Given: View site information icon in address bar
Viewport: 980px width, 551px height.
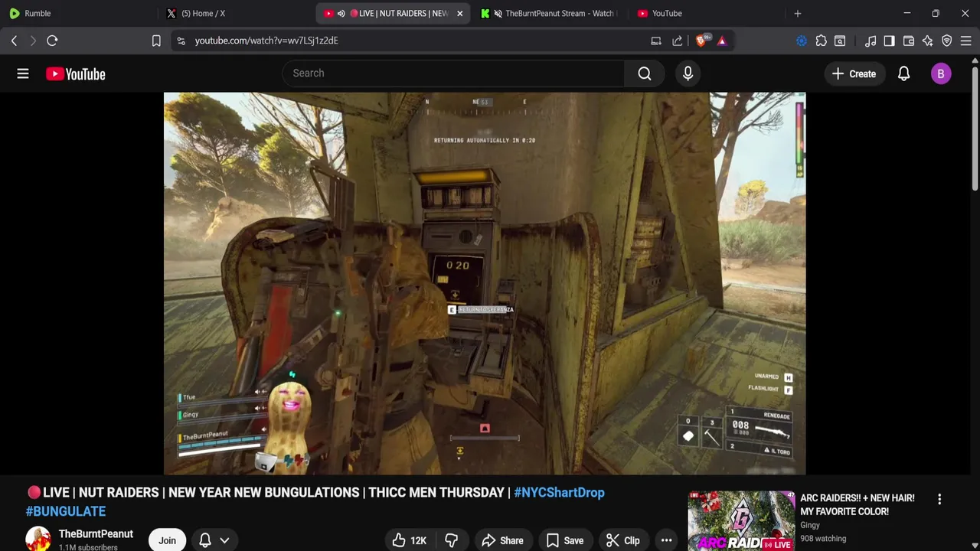Looking at the screenshot, I should pos(181,41).
